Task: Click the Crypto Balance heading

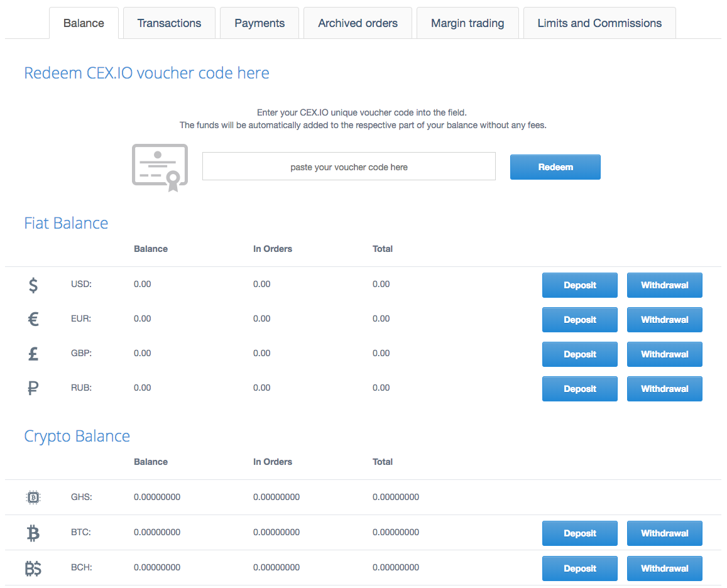Action: click(x=77, y=437)
